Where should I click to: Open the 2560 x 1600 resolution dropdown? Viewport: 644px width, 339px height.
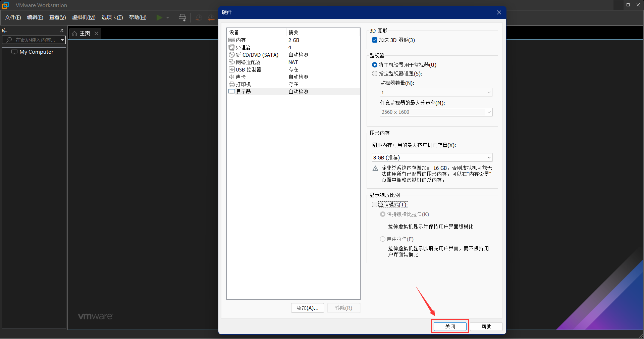436,112
